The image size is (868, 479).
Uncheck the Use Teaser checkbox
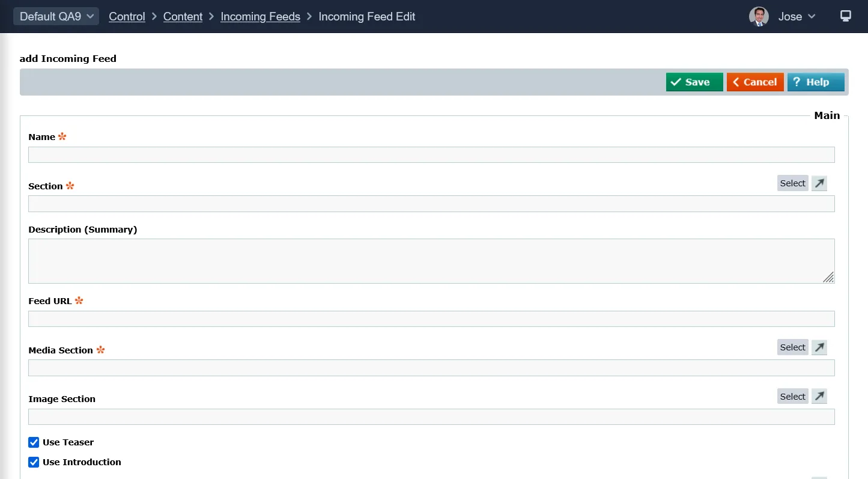click(34, 442)
